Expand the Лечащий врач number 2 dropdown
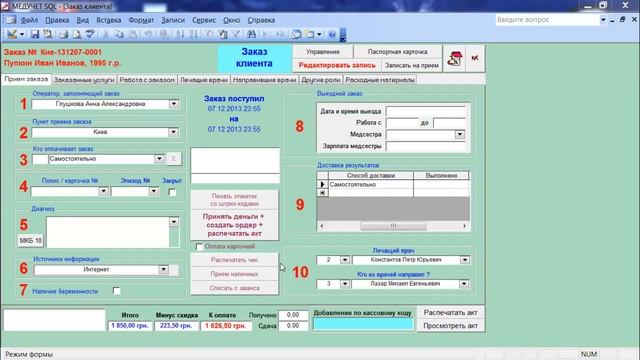The width and height of the screenshot is (640, 360). [x=345, y=260]
